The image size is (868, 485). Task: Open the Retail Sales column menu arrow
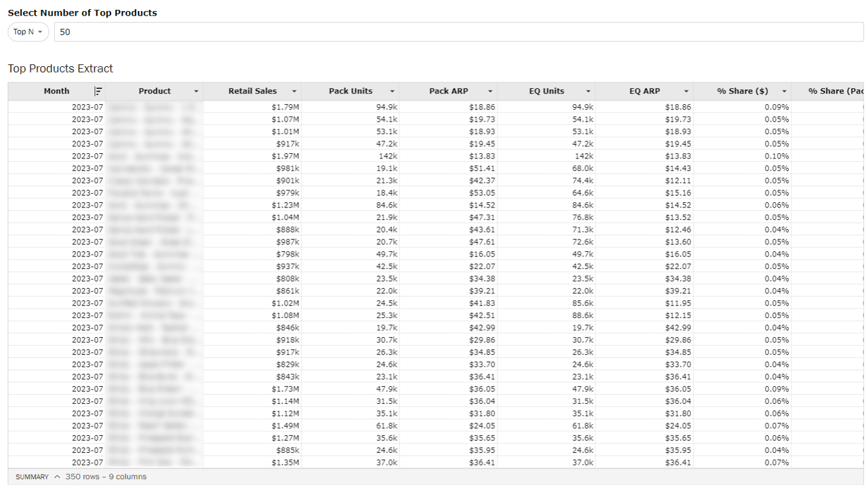tap(294, 92)
